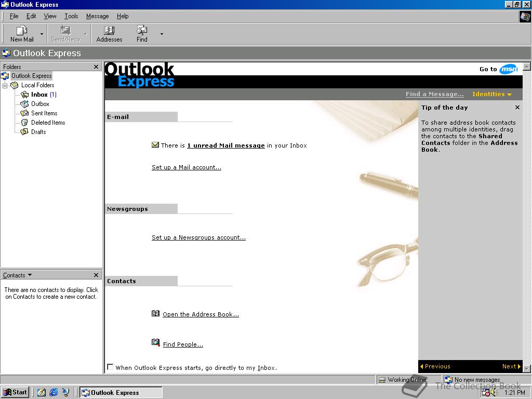Select the Sent Items folder icon
532x399 pixels.
pyautogui.click(x=25, y=113)
